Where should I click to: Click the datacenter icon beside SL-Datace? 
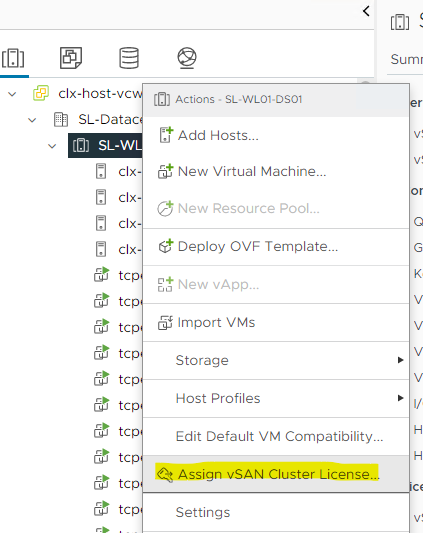point(61,120)
